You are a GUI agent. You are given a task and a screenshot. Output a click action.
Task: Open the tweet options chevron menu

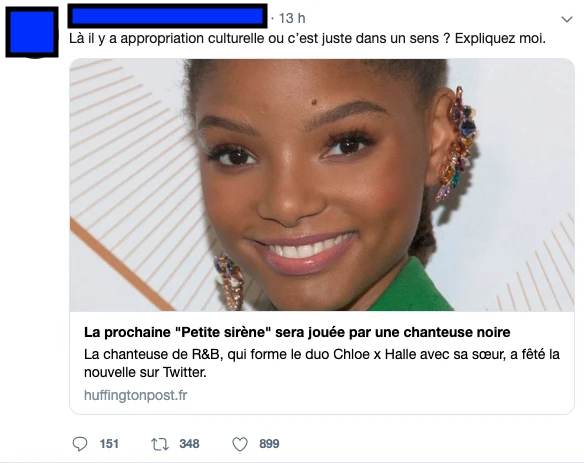566,19
